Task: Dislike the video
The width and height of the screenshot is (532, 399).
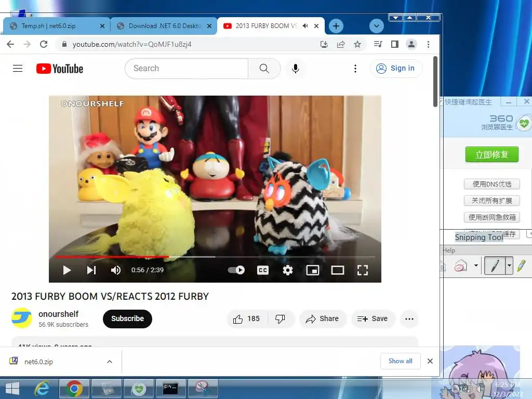Action: click(x=280, y=319)
